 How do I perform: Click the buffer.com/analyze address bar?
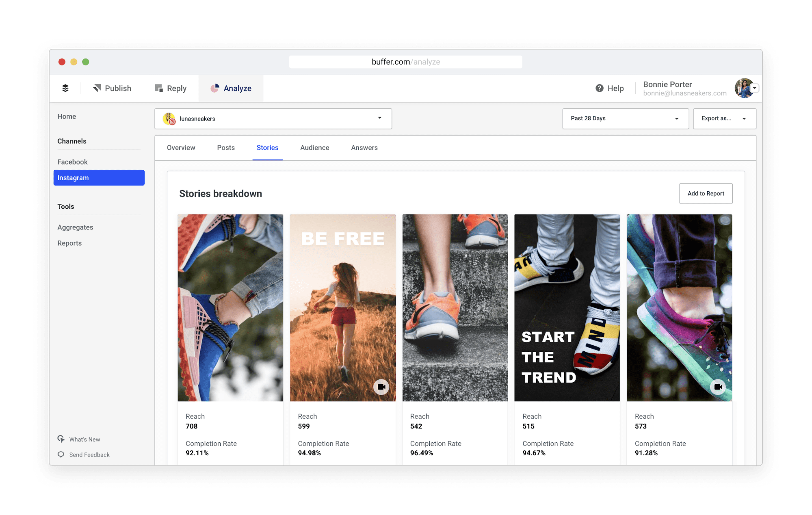pyautogui.click(x=405, y=62)
